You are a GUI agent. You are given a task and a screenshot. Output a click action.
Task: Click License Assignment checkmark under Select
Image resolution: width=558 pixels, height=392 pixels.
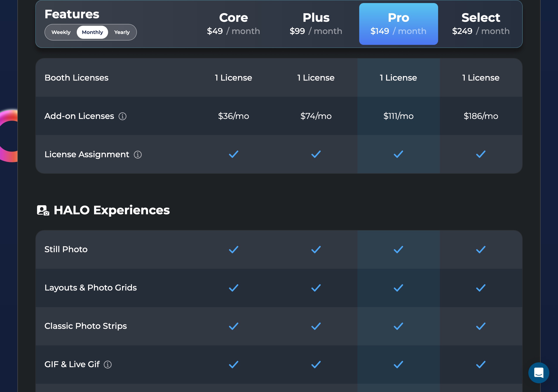click(x=481, y=154)
